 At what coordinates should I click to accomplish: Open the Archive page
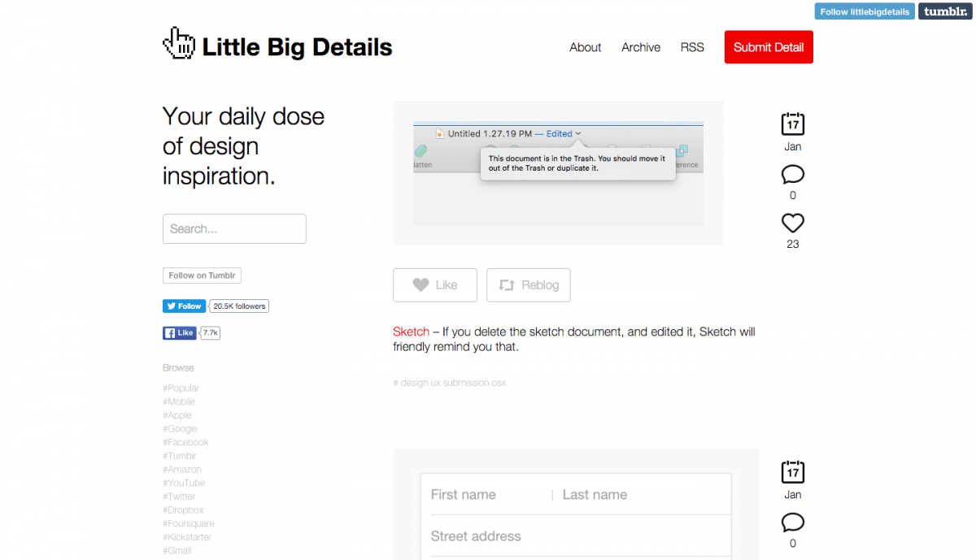click(x=640, y=47)
